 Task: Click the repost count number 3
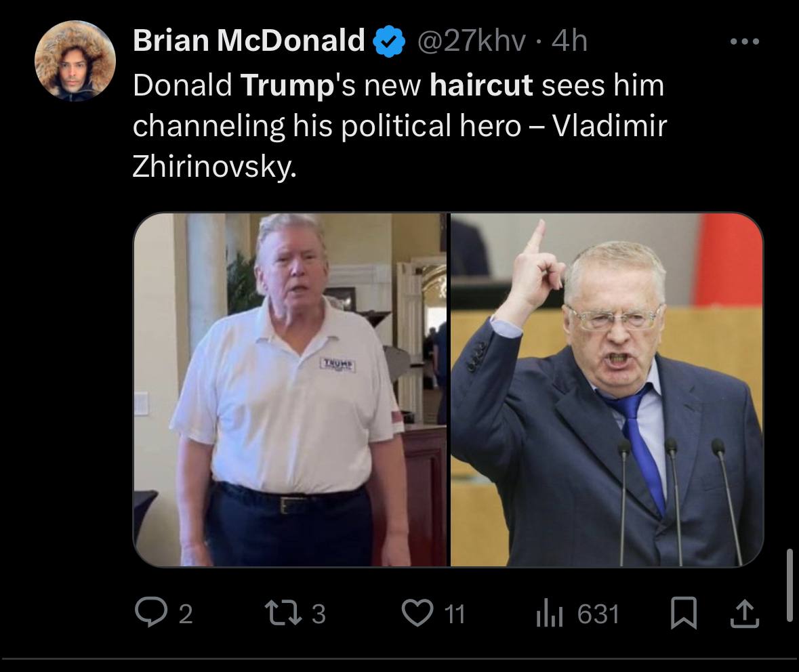click(319, 614)
